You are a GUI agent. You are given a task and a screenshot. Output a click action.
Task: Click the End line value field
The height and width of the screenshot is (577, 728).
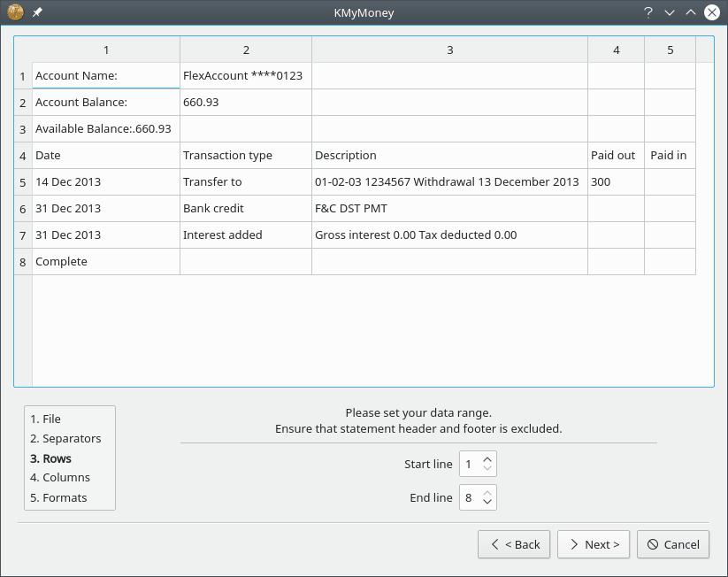coord(471,497)
